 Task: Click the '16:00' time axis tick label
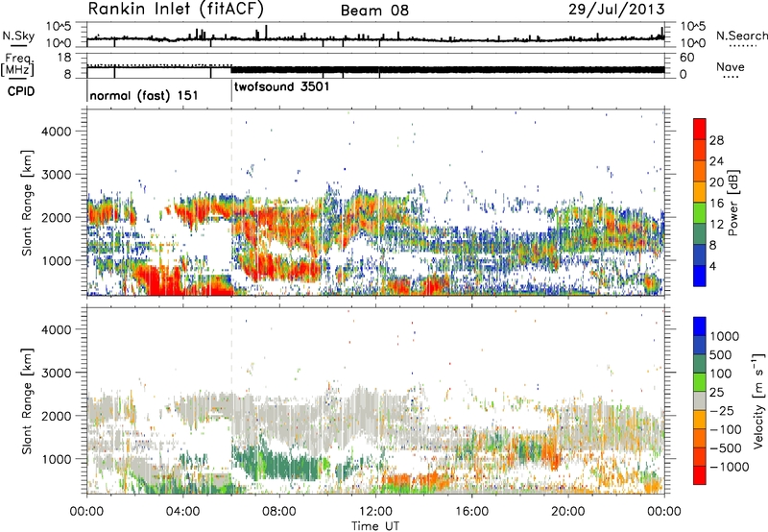[471, 512]
